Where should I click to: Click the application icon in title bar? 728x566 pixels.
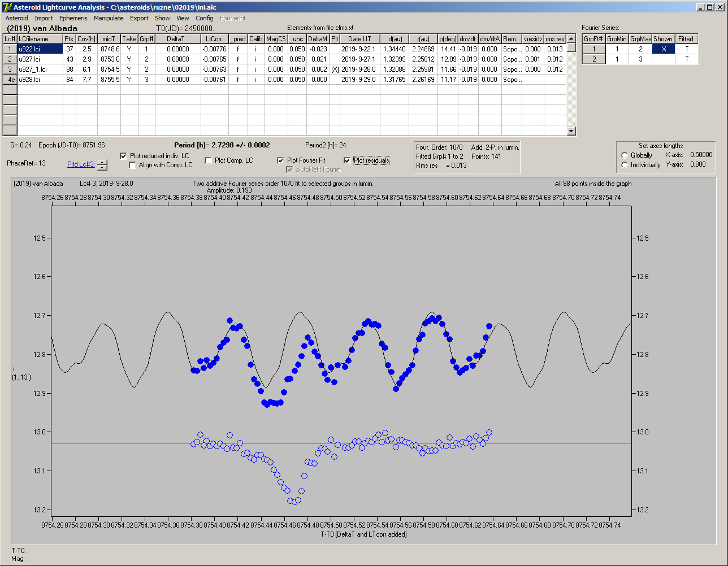[x=7, y=7]
